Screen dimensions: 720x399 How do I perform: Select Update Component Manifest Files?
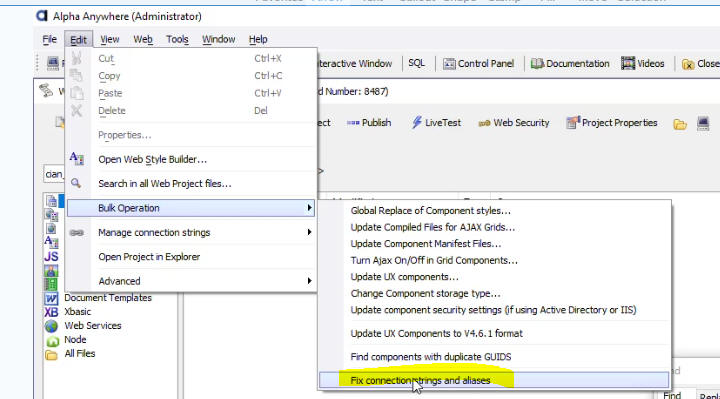[x=426, y=244]
